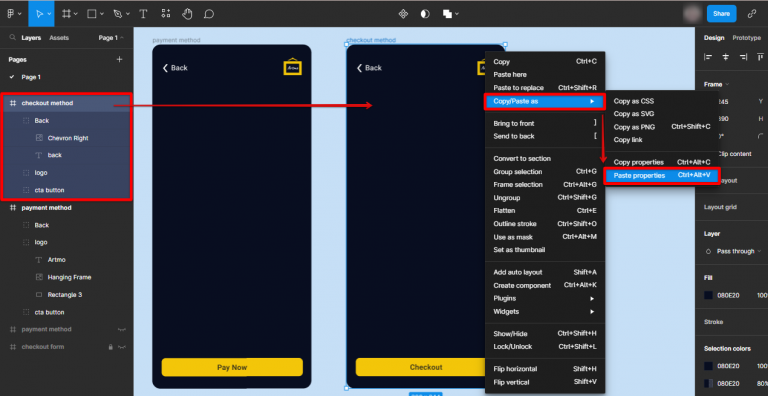Click first Selection colors swatch
The height and width of the screenshot is (396, 768).
click(x=708, y=366)
